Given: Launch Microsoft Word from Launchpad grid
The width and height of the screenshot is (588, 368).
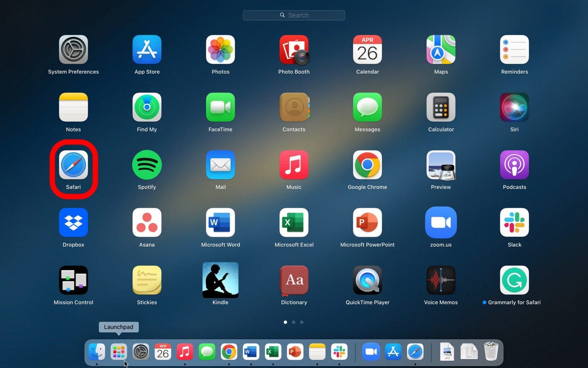Looking at the screenshot, I should click(220, 222).
